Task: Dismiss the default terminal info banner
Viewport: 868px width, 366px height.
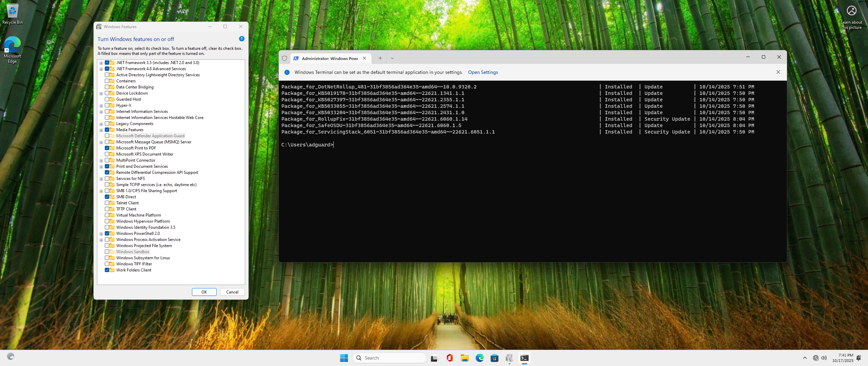Action: click(x=778, y=72)
